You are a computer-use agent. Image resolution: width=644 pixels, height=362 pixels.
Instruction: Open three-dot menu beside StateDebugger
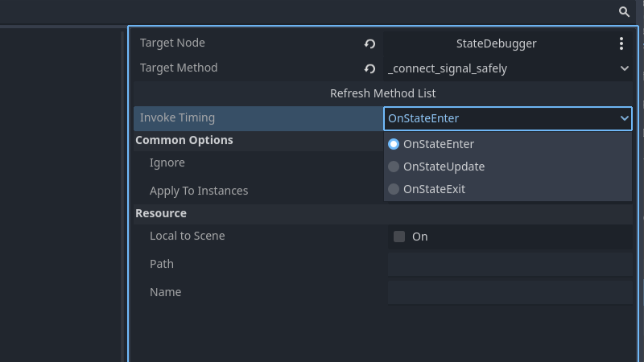(621, 43)
